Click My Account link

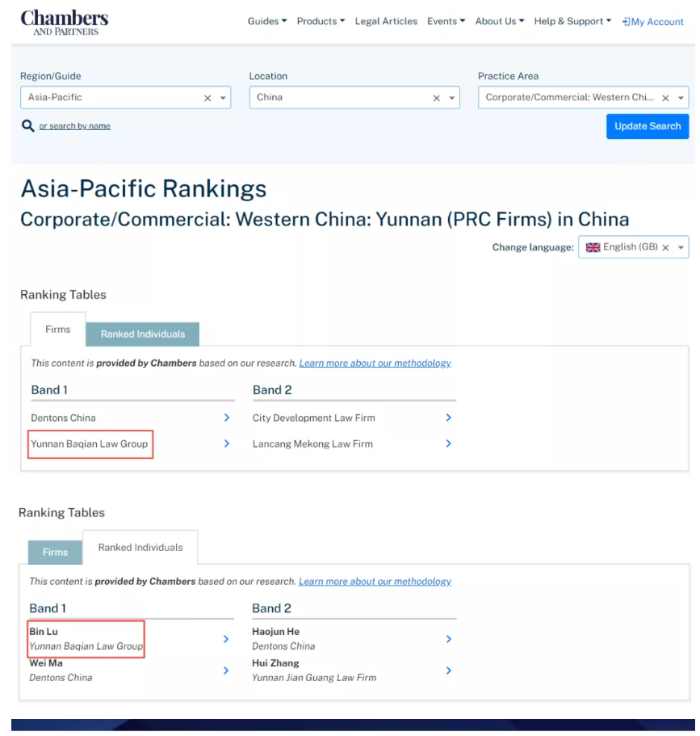pos(653,22)
